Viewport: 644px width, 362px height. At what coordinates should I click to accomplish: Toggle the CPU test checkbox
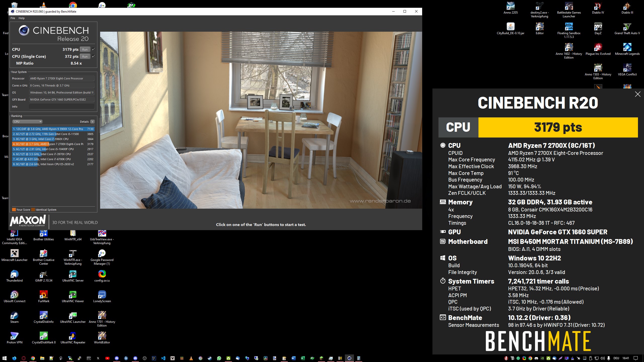click(x=93, y=49)
